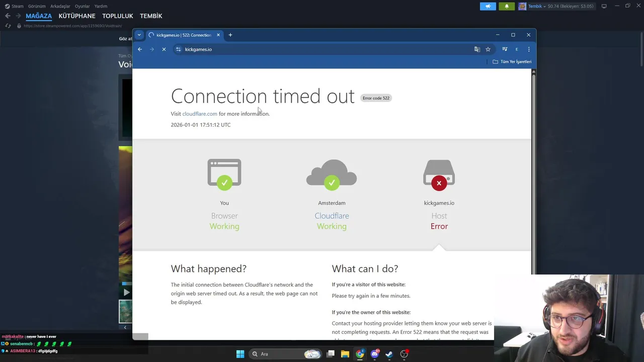View site information icon beside kickgames.io
Viewport: 644px width, 362px height.
coord(178,49)
